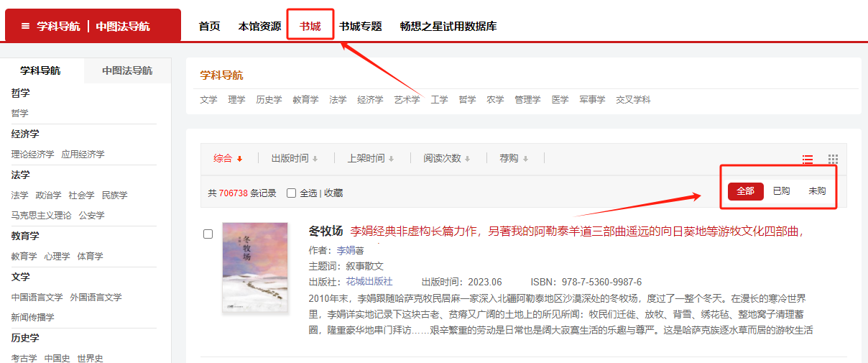
Task: Select the 已购 filter option
Action: [x=781, y=191]
